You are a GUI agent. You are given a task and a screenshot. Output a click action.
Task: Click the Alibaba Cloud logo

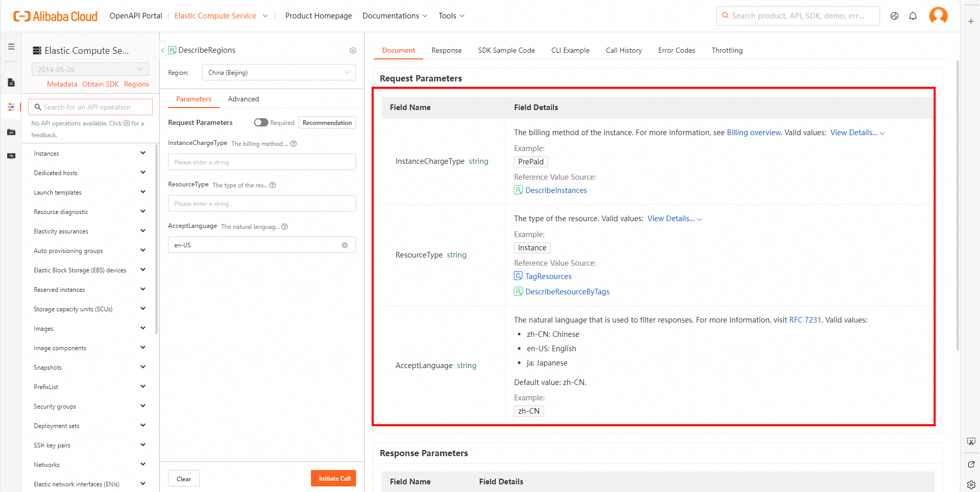[x=55, y=16]
